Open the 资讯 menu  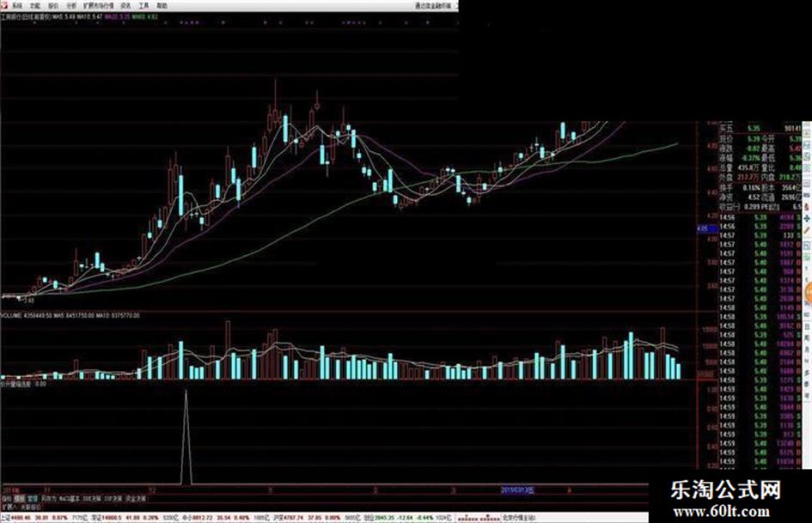pyautogui.click(x=125, y=6)
